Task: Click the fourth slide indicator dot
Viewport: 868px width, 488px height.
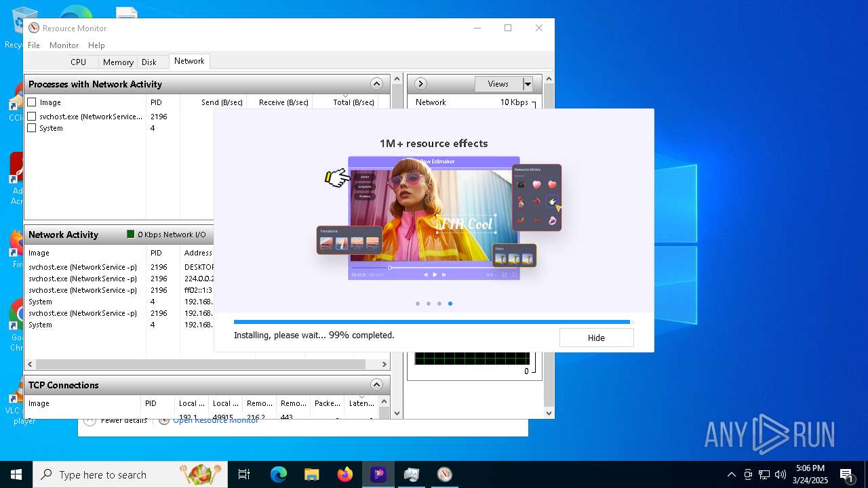Action: pos(450,304)
